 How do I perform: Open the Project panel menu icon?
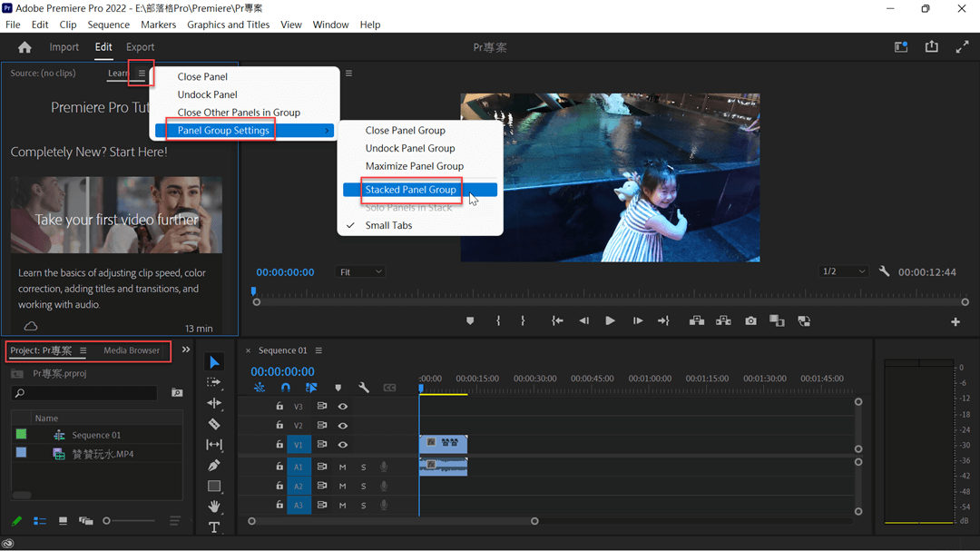[83, 351]
